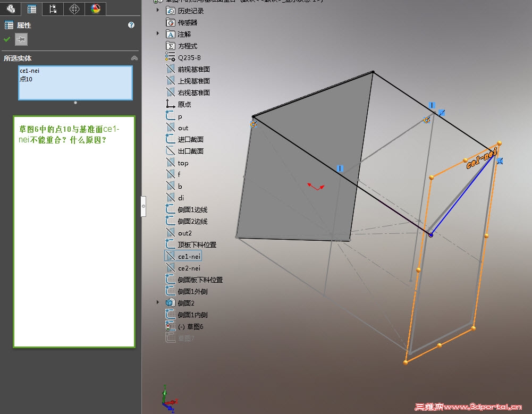Click the properties help question mark
532x414 pixels.
[x=131, y=25]
